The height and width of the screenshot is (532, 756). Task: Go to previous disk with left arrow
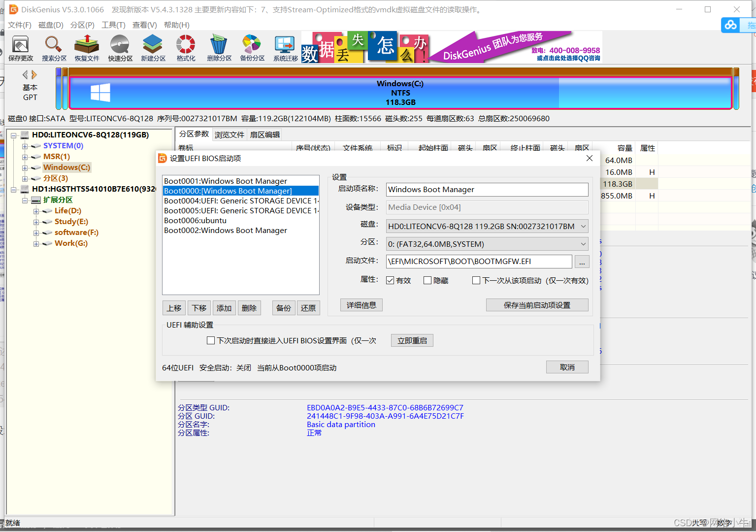pos(25,75)
